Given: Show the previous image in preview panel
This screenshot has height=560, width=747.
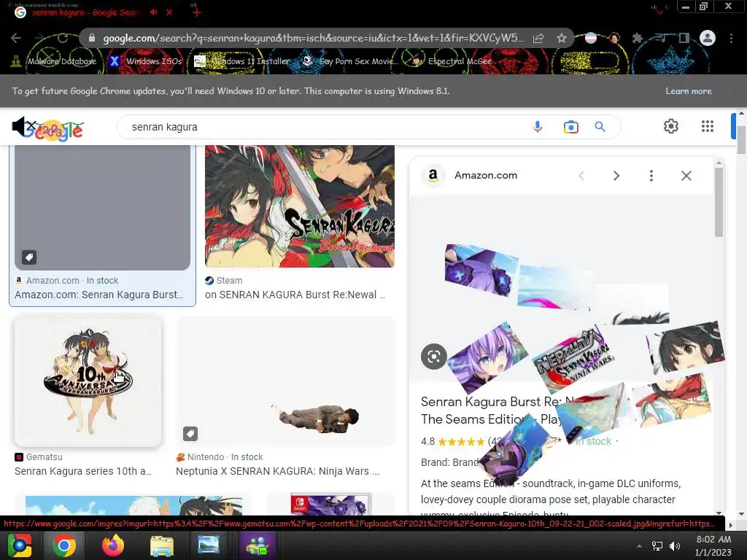Looking at the screenshot, I should click(581, 176).
